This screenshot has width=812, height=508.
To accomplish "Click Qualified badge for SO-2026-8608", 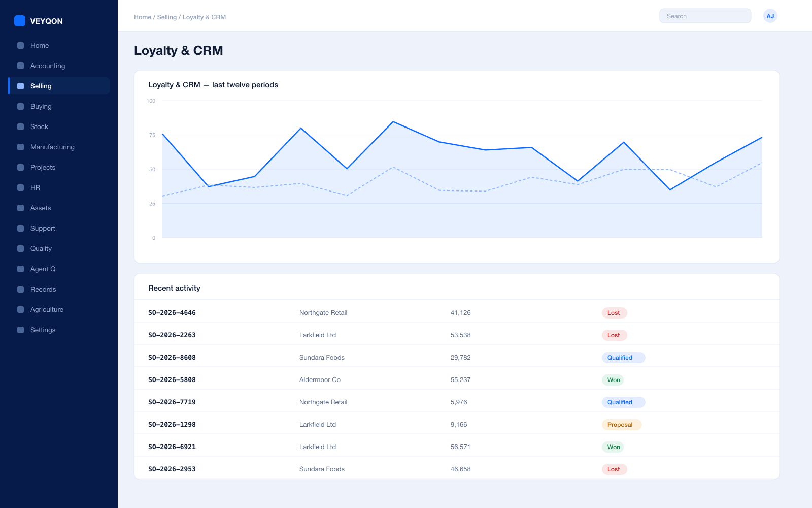I will tap(623, 358).
